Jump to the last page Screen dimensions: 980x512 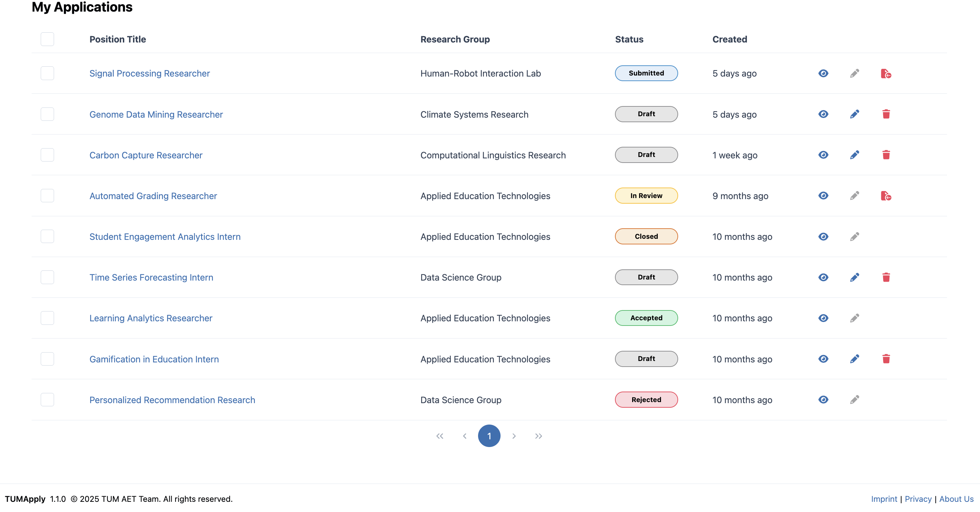(x=538, y=436)
